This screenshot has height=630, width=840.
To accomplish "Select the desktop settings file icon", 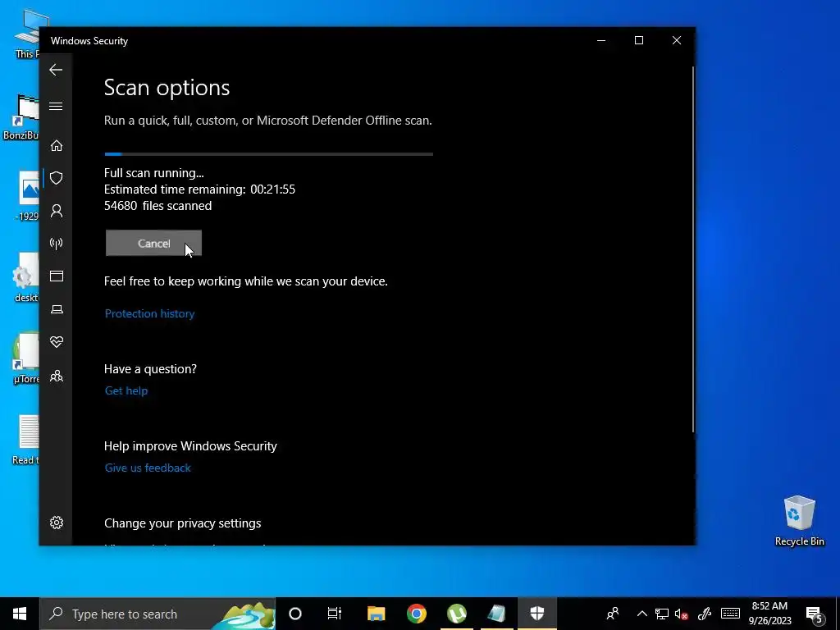I will point(25,277).
